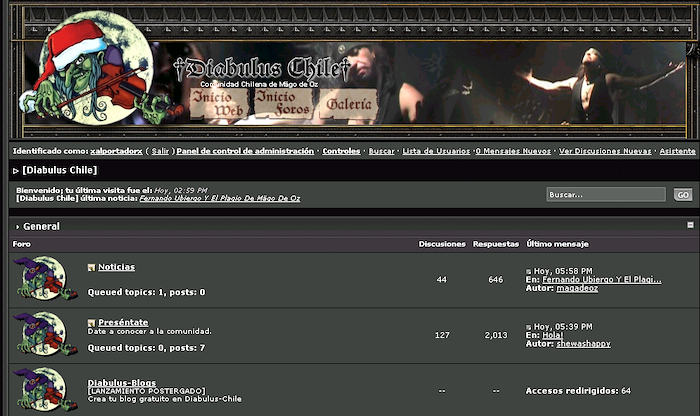Open Lista de Usuarios menu link

pyautogui.click(x=436, y=151)
